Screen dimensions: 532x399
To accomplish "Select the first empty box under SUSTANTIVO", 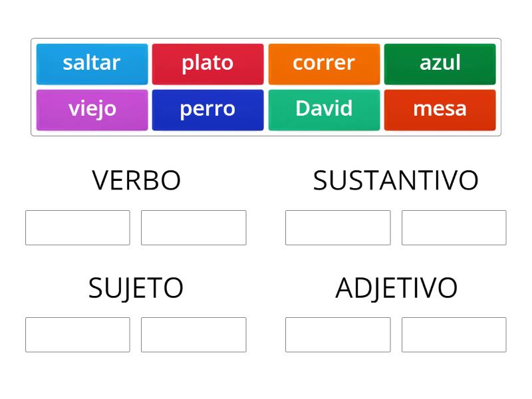I will 338,227.
